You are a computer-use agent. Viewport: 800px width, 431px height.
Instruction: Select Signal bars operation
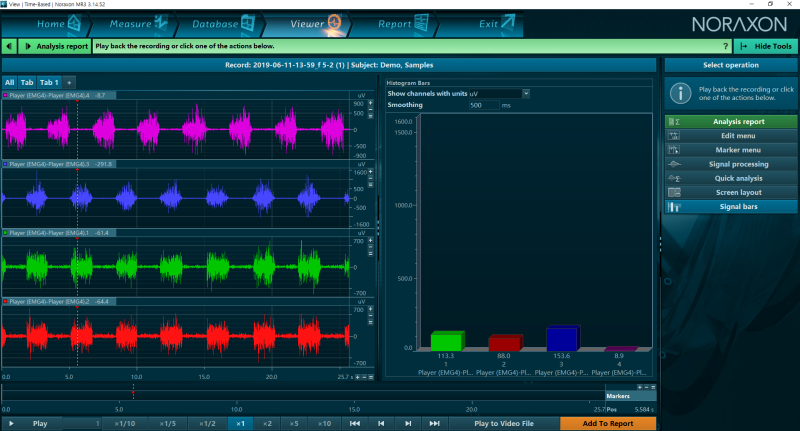pos(731,207)
